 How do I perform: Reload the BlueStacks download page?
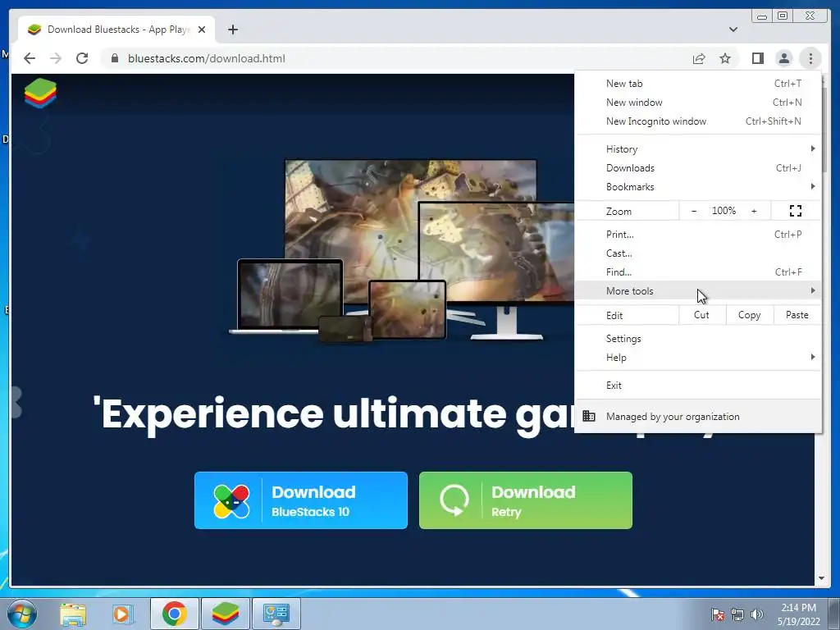coord(82,58)
